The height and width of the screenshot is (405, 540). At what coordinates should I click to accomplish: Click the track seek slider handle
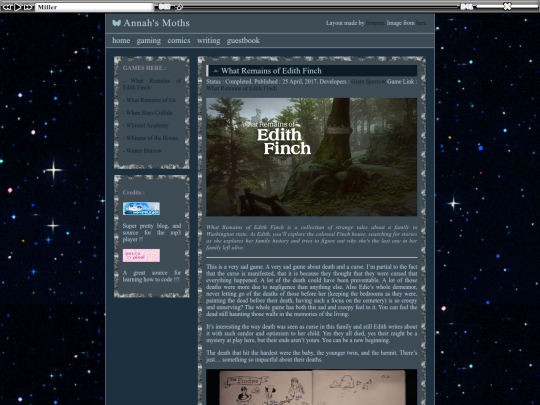pyautogui.click(x=179, y=7)
